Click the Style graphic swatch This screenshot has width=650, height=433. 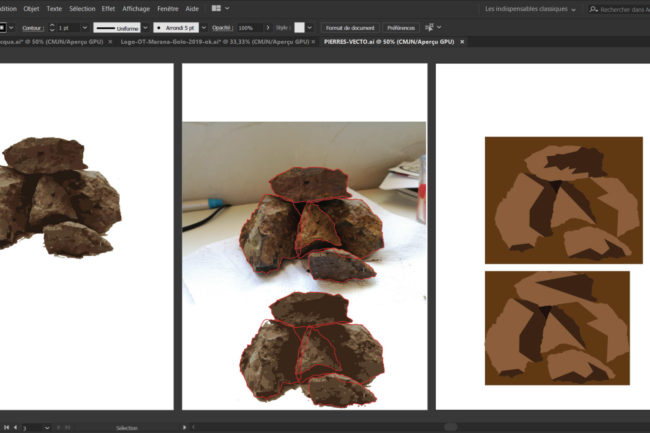pos(299,27)
